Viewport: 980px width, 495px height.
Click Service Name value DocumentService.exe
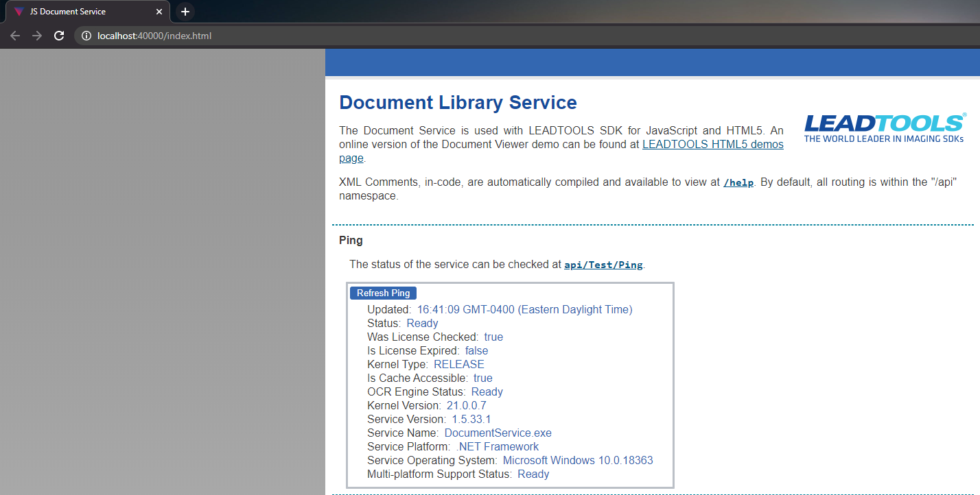498,433
